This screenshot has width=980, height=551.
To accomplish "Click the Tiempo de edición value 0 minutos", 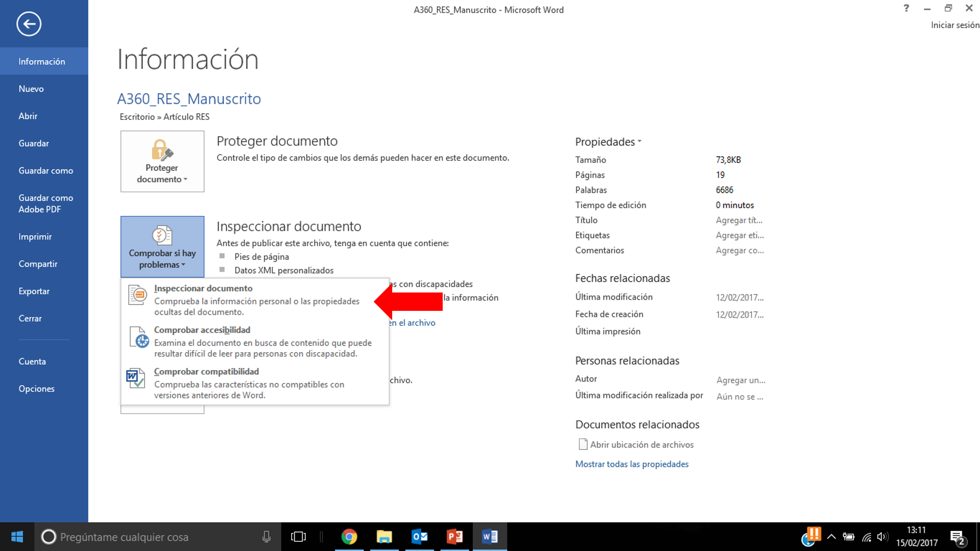I will pyautogui.click(x=735, y=205).
